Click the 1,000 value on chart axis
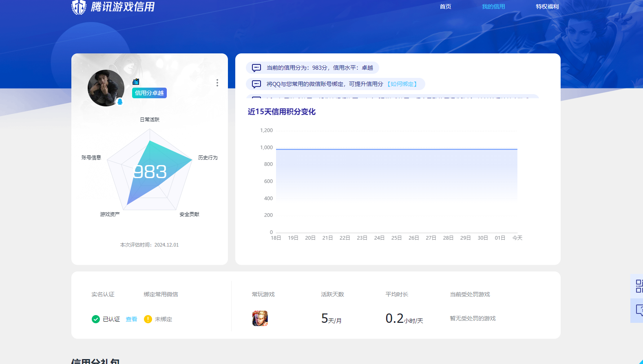Viewport: 643px width, 364px height. click(x=267, y=148)
